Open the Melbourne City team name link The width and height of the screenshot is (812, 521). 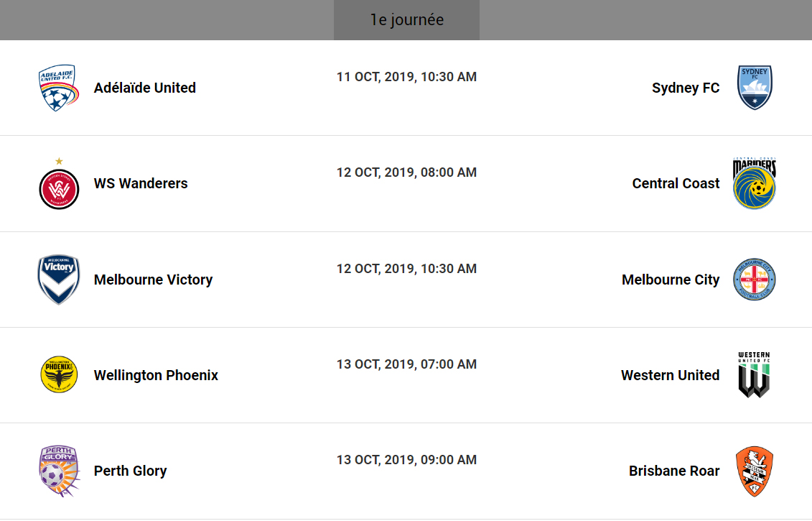(x=671, y=280)
